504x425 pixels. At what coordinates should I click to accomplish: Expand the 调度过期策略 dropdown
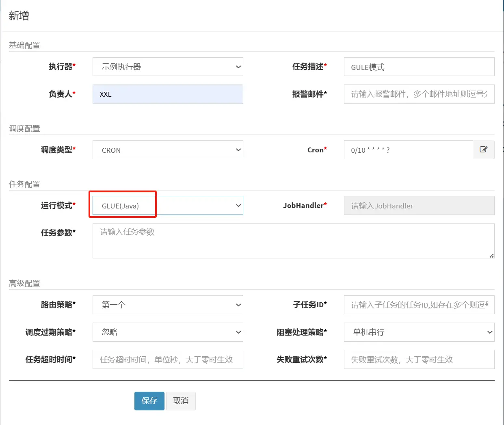click(x=167, y=332)
